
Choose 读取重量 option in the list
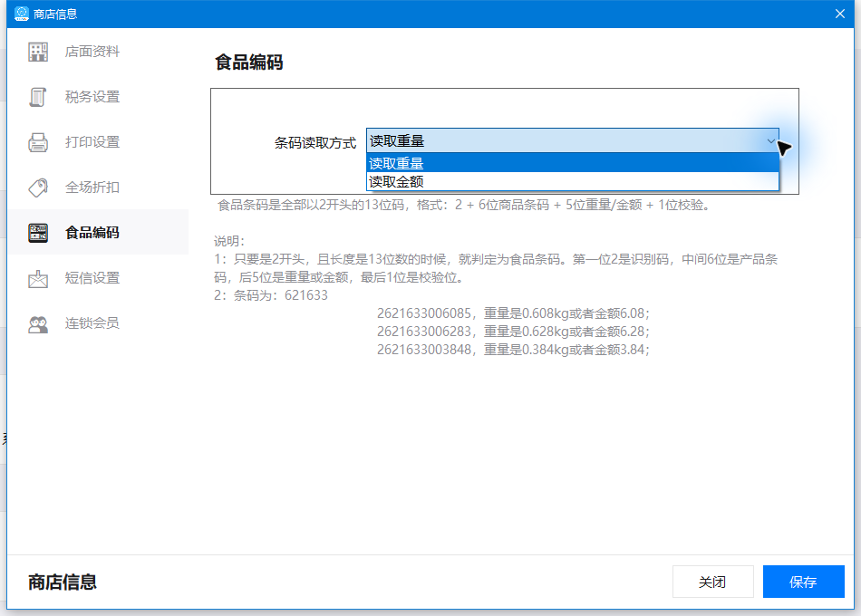[x=572, y=163]
